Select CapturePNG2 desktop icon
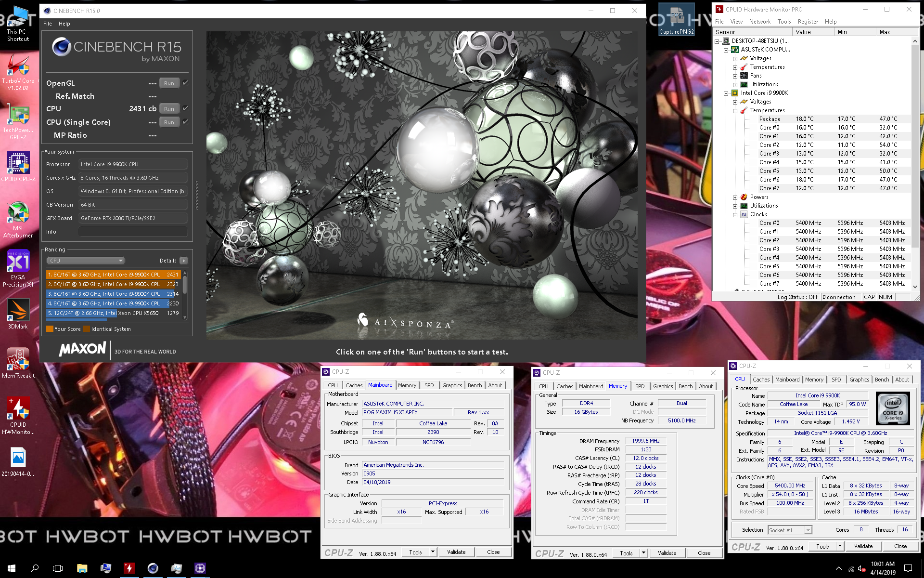Screen dimensions: 924x578 point(677,19)
